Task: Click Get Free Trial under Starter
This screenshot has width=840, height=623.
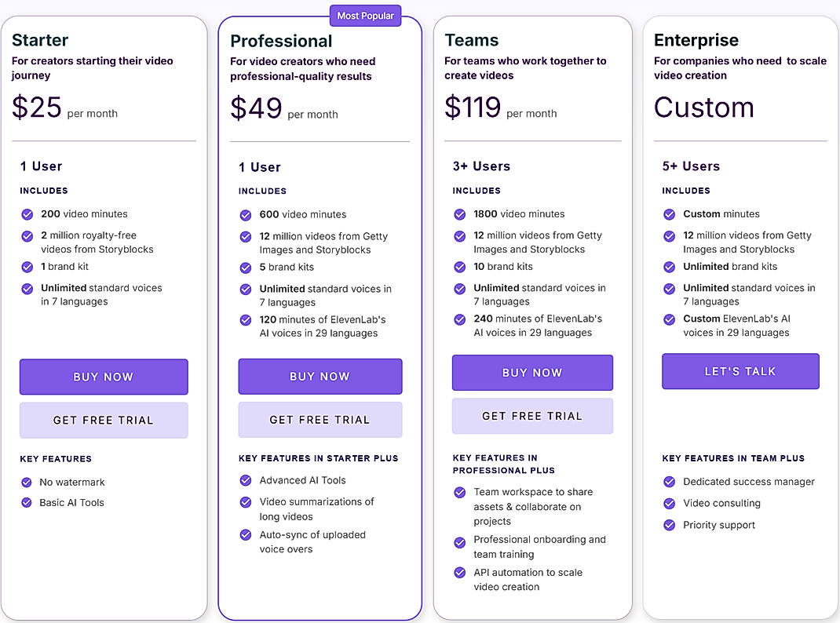Action: (x=103, y=421)
